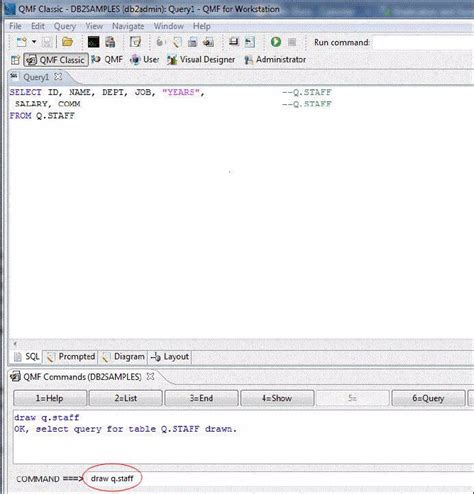Switch to the Administrator perspective
Viewport: 474px width, 494px height.
[x=275, y=60]
